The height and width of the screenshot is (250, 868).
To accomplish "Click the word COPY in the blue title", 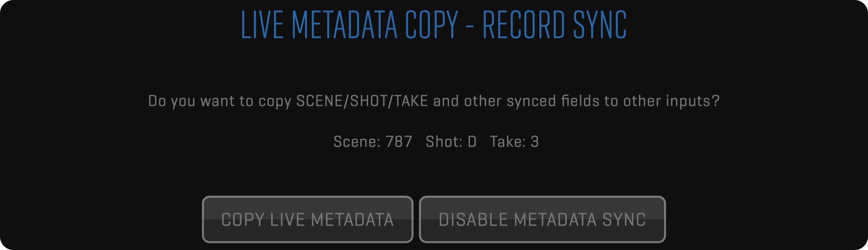I will (x=431, y=25).
